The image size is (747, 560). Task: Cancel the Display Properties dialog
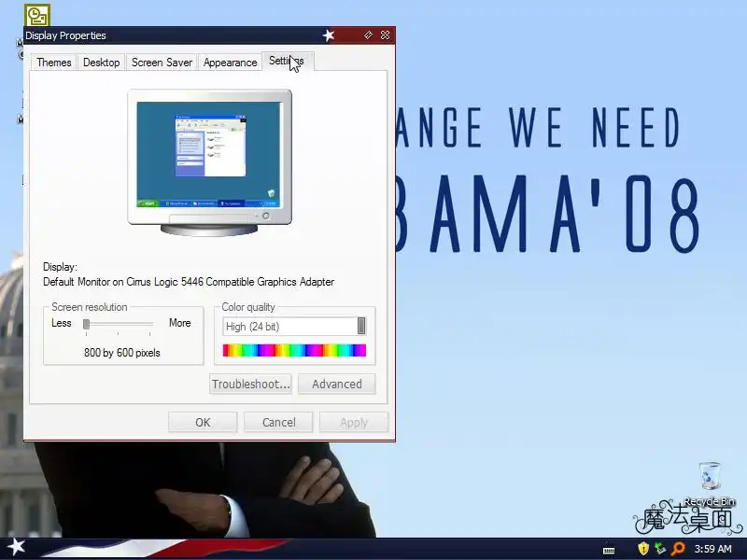[278, 423]
